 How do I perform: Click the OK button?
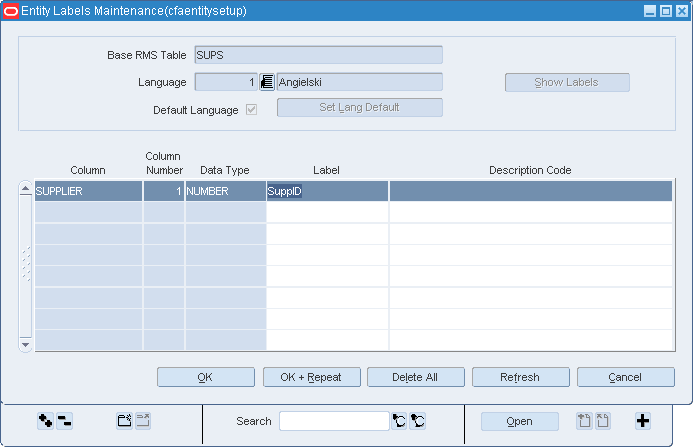(206, 377)
